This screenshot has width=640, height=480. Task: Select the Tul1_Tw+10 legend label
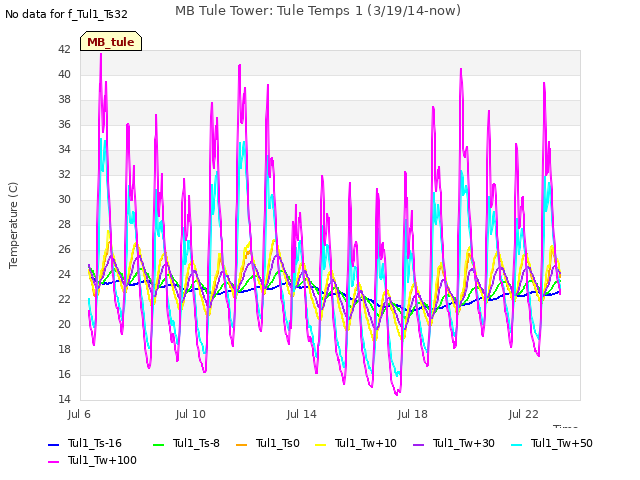366,443
